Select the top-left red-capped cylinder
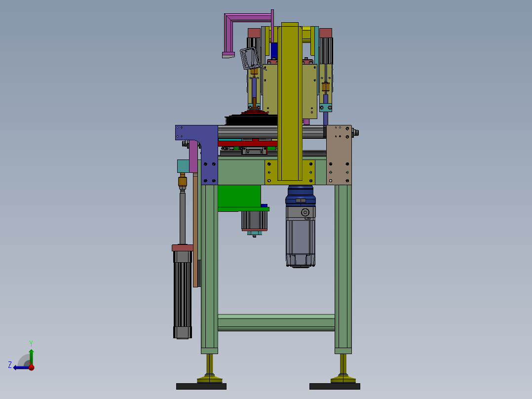 [254, 38]
